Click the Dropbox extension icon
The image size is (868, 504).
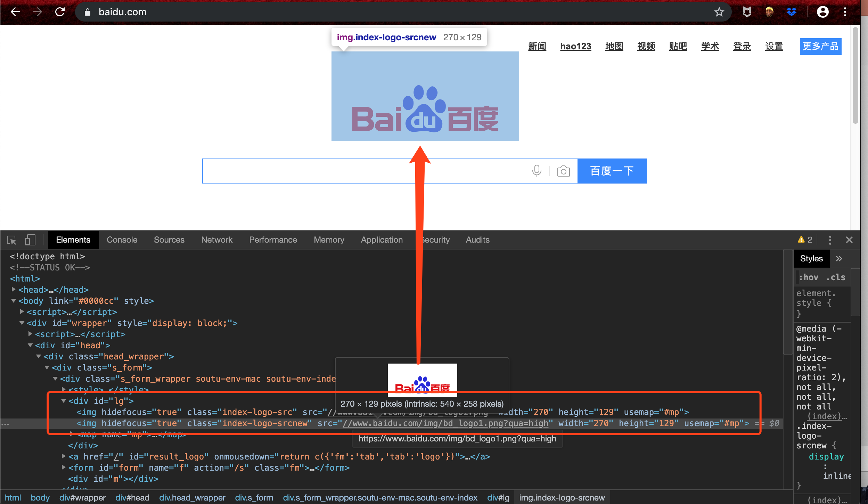791,12
